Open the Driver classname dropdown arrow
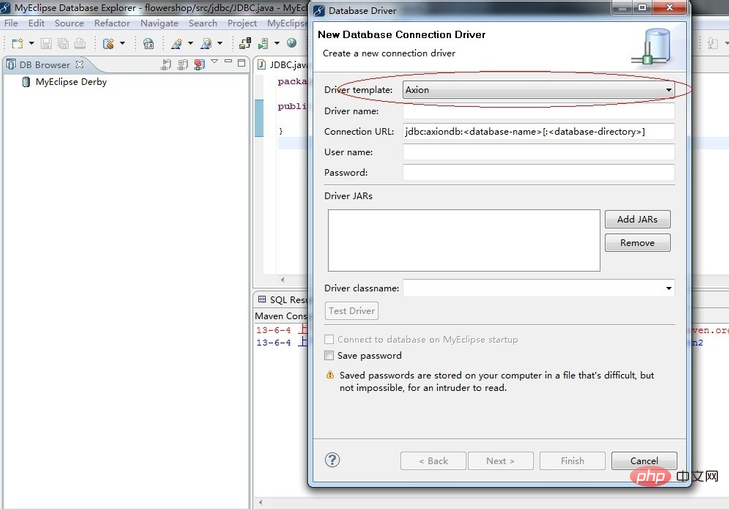729x509 pixels. pos(669,288)
